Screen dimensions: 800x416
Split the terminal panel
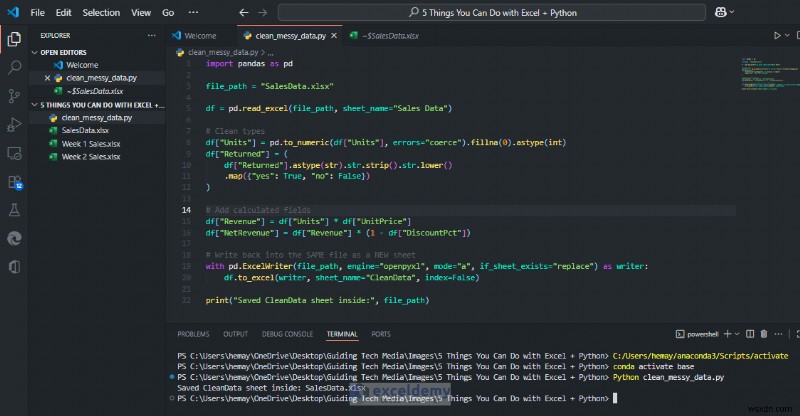click(x=750, y=334)
